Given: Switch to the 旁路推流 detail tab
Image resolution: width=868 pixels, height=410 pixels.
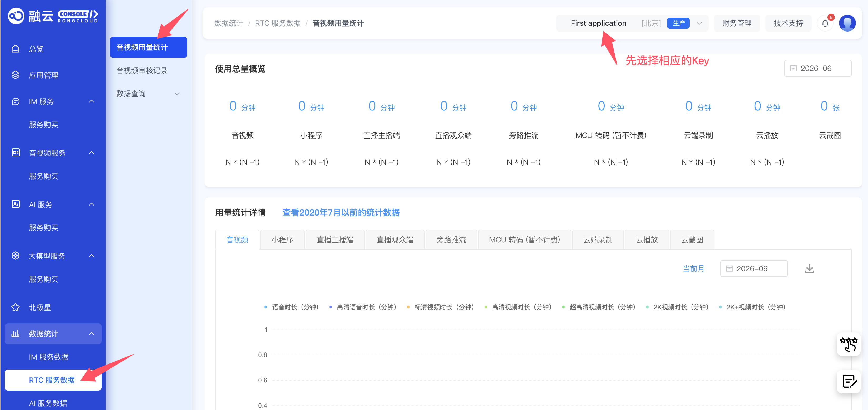Looking at the screenshot, I should [451, 240].
